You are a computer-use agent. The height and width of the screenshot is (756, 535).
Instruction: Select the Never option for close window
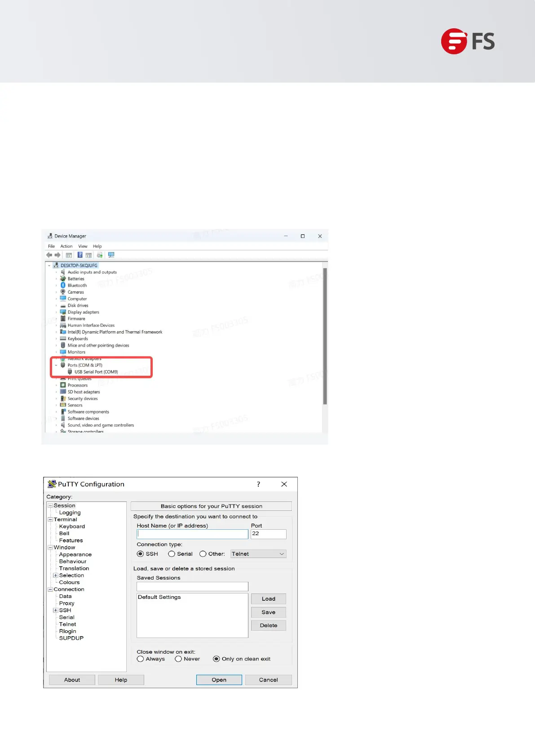(x=178, y=659)
